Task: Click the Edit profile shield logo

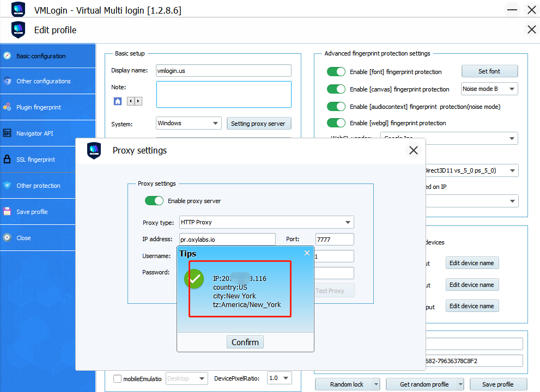Action: (x=18, y=30)
